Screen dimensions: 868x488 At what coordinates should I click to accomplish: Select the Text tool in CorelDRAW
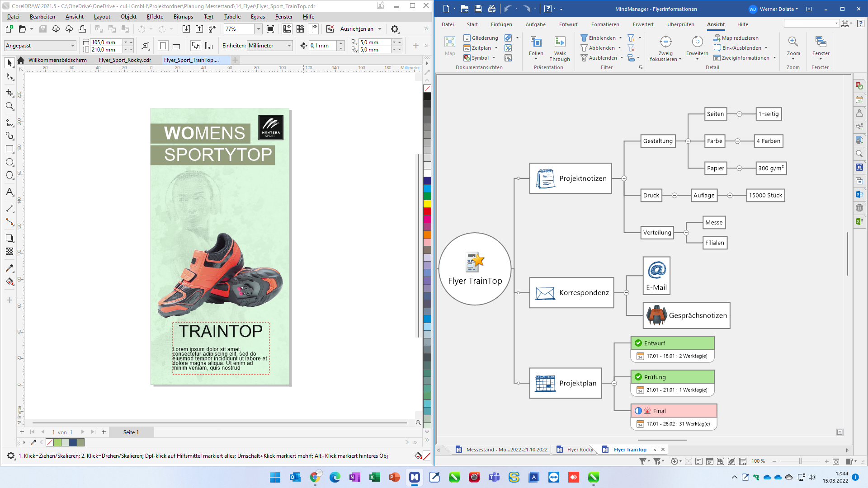coord(9,192)
